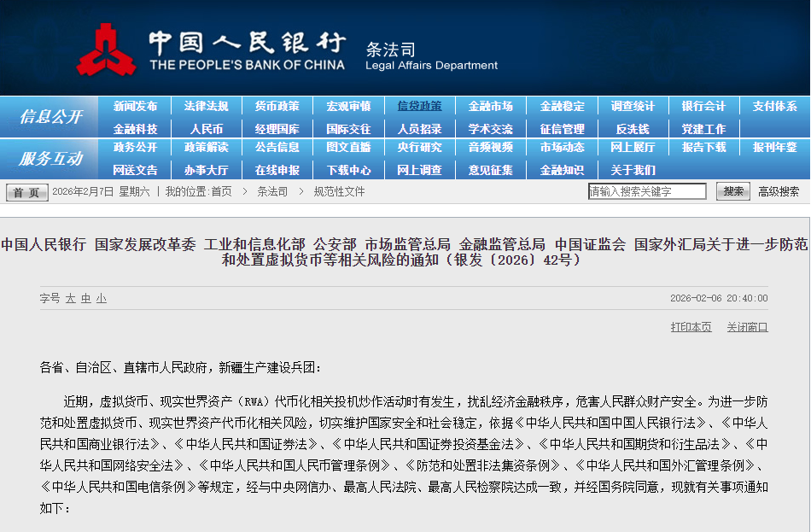The width and height of the screenshot is (811, 532).
Task: Open 经理国库 section
Action: (x=277, y=129)
